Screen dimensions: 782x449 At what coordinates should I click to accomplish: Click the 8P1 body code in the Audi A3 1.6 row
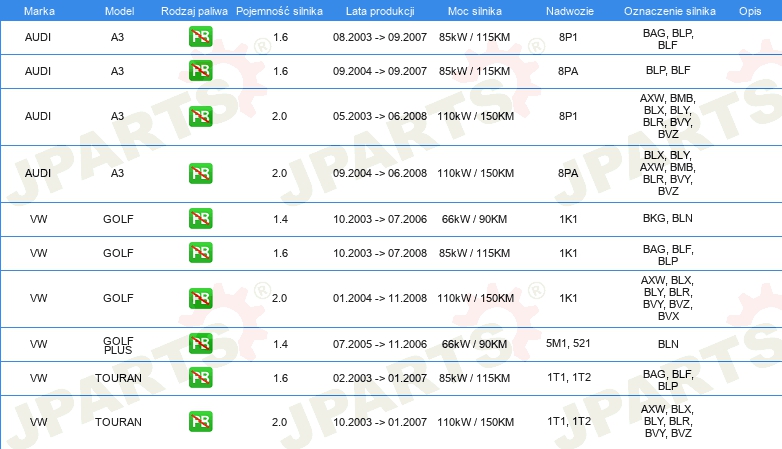[x=568, y=37]
